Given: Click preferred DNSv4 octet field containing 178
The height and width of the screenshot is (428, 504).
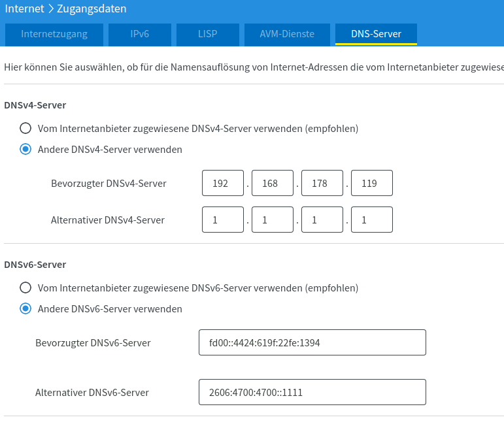Looking at the screenshot, I should pyautogui.click(x=322, y=184).
